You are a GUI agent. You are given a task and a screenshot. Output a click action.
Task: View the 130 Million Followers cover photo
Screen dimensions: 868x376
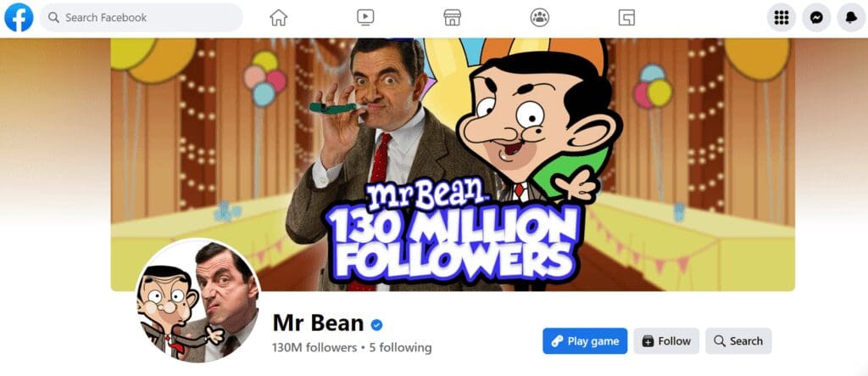click(x=453, y=165)
